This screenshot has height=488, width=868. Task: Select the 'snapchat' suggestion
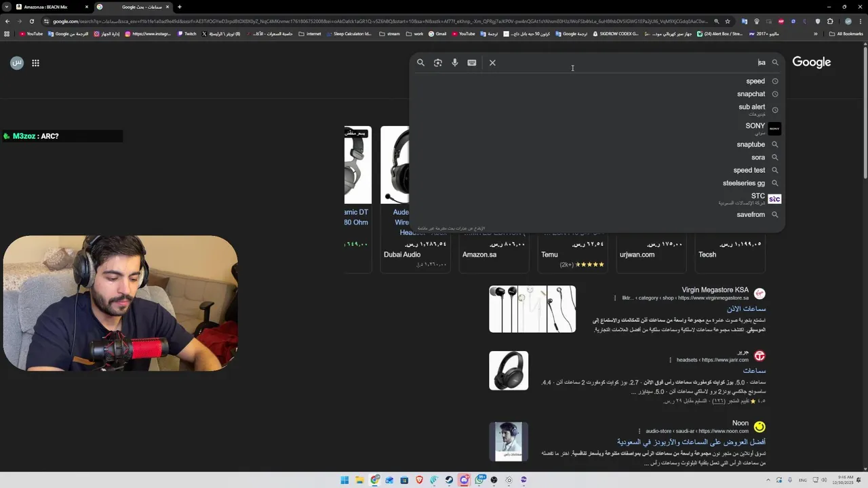597,94
